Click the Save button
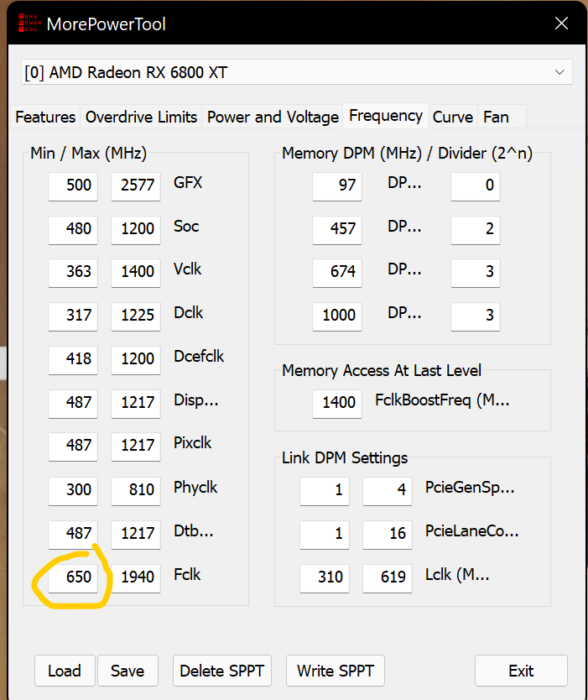This screenshot has height=700, width=588. (x=127, y=671)
